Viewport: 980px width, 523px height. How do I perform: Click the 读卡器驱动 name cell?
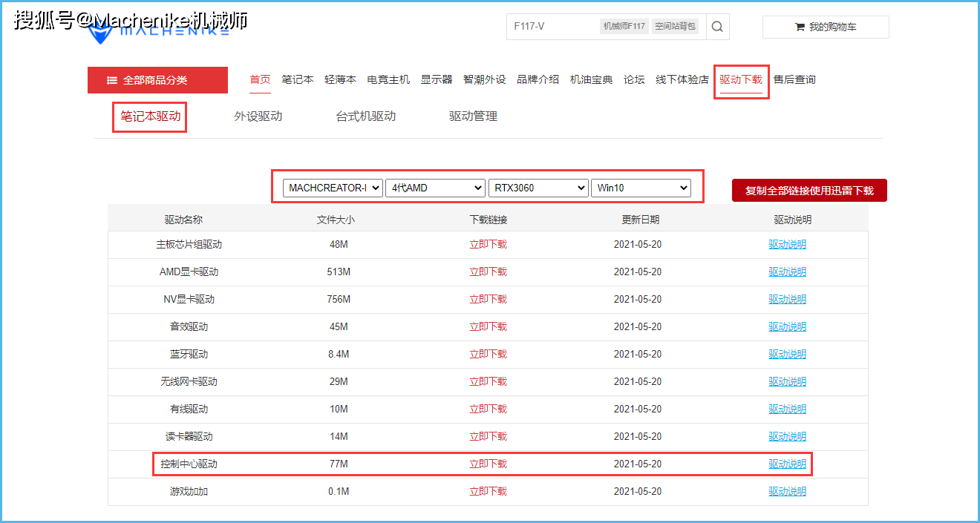tap(189, 436)
